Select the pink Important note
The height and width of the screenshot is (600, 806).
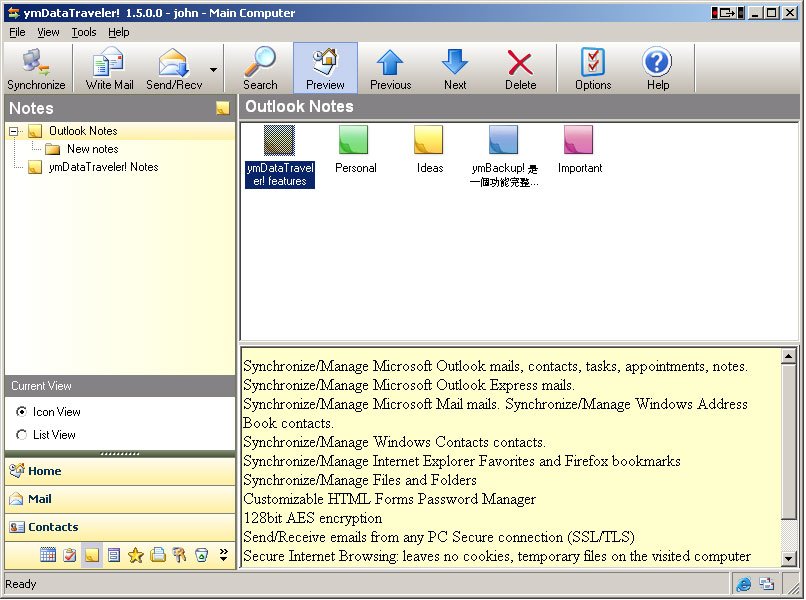(x=579, y=149)
